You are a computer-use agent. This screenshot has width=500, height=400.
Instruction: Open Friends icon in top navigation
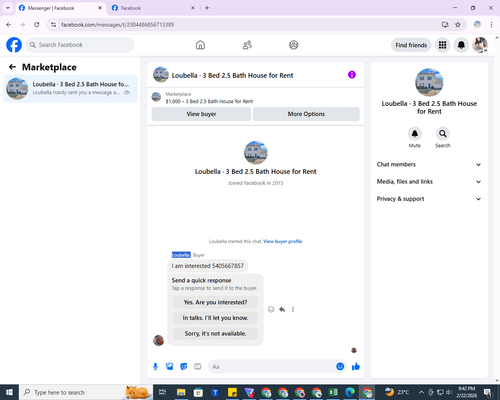(247, 45)
